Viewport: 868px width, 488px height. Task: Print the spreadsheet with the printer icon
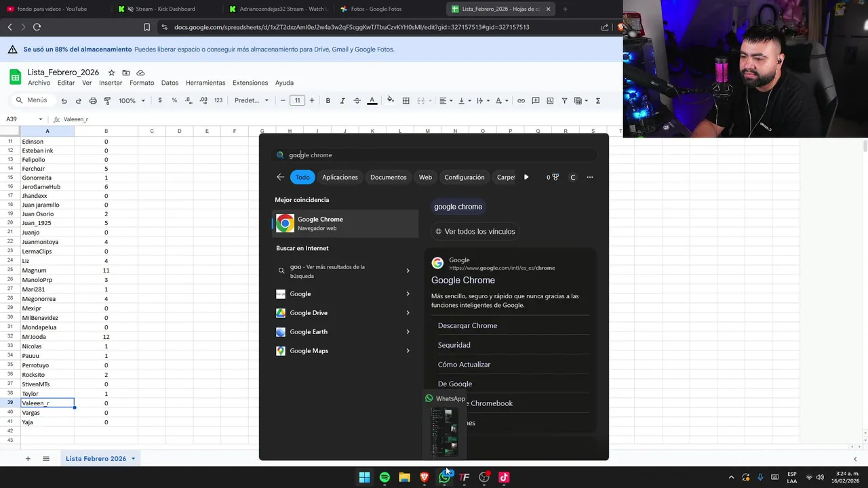[x=93, y=100]
